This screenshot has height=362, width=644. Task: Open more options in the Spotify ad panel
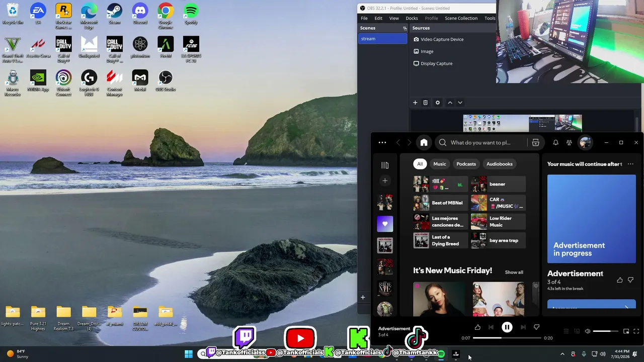(x=630, y=164)
